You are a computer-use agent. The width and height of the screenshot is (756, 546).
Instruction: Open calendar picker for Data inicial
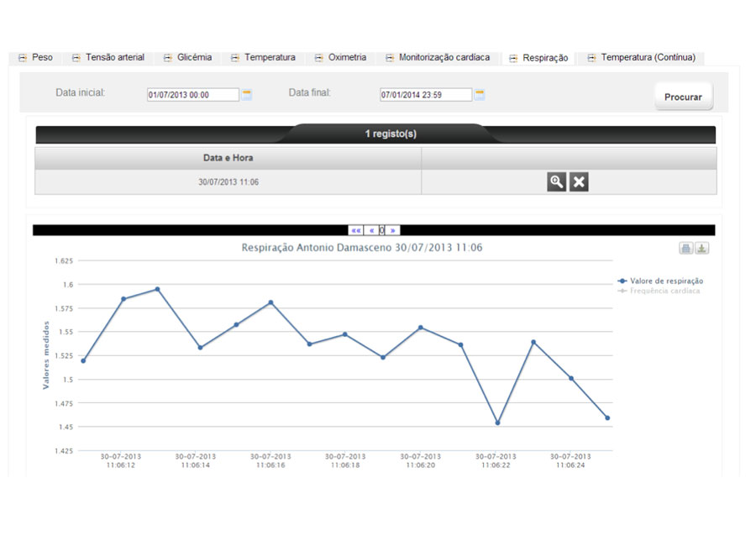[247, 95]
